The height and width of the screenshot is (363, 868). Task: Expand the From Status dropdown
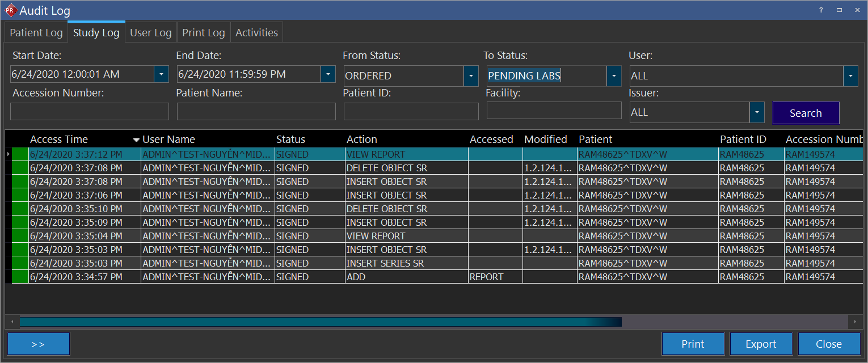tap(471, 76)
